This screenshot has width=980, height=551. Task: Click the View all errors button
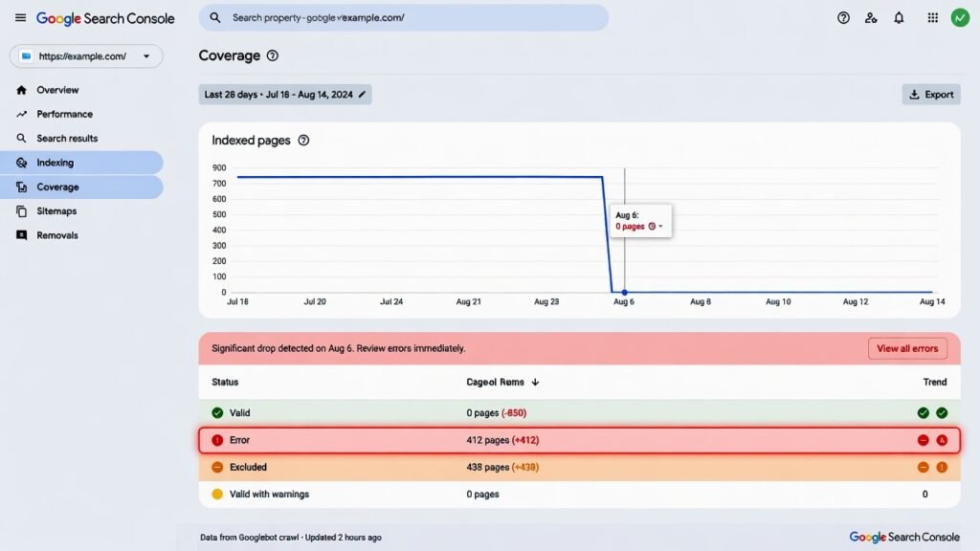tap(907, 348)
